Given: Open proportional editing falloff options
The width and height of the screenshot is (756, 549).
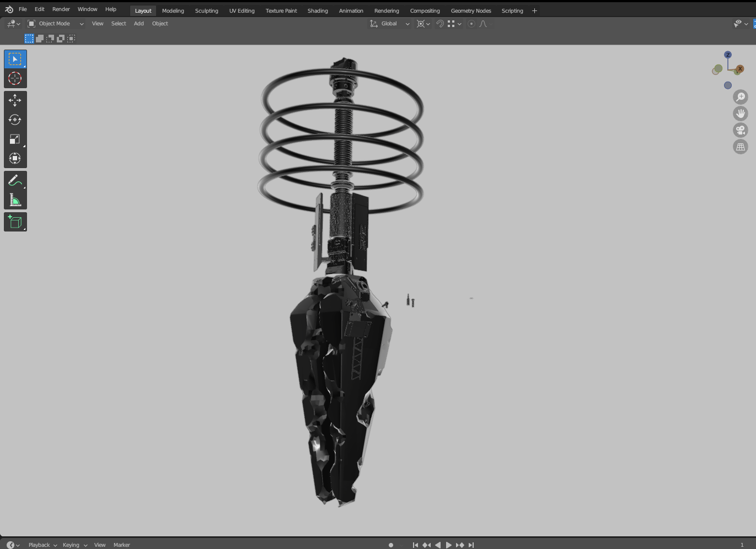Looking at the screenshot, I should [x=484, y=24].
